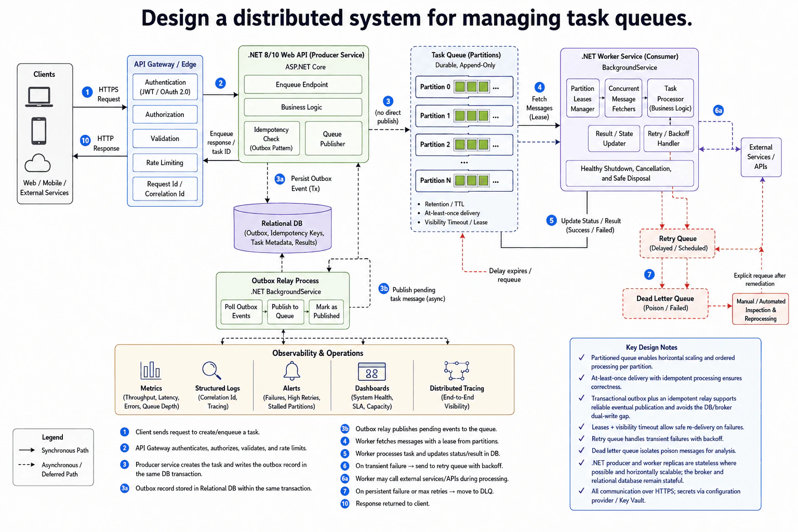
Task: Click Synchronous Path in the Legend
Action: point(65,450)
